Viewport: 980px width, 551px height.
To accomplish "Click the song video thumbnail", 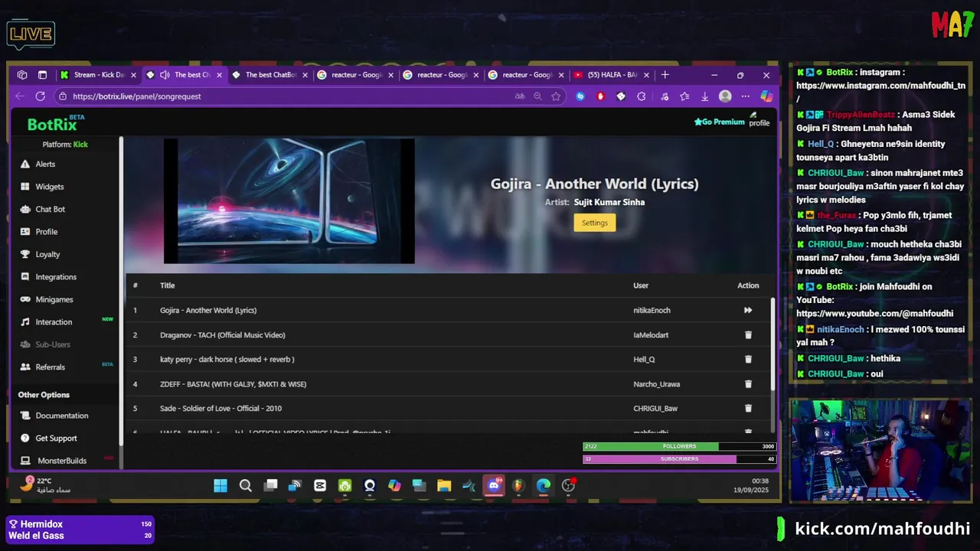I will coord(289,201).
